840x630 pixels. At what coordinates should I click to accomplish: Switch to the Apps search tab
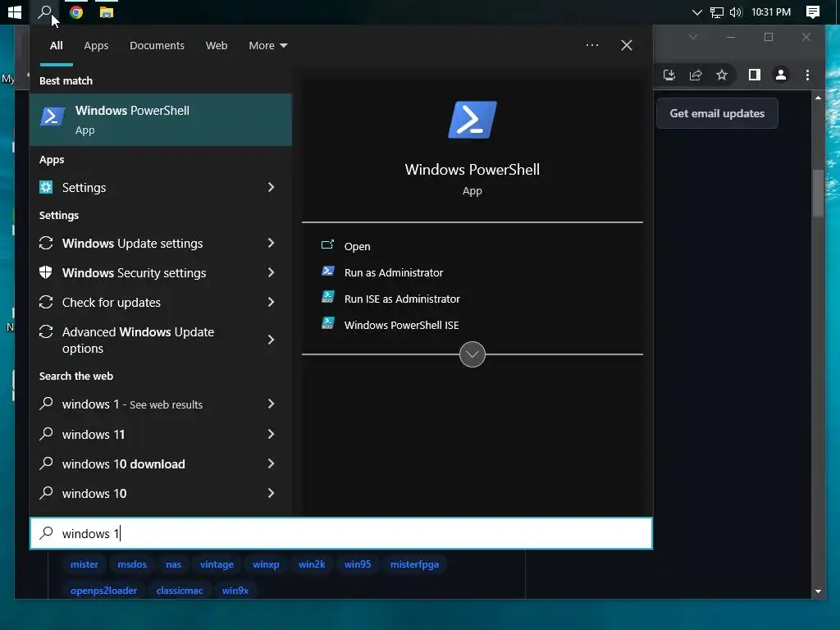[x=96, y=46]
